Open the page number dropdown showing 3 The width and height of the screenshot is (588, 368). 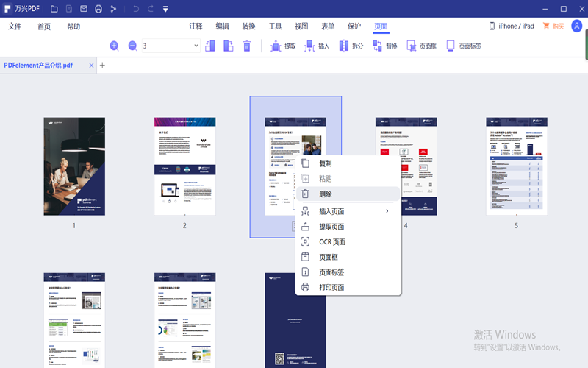coord(196,46)
